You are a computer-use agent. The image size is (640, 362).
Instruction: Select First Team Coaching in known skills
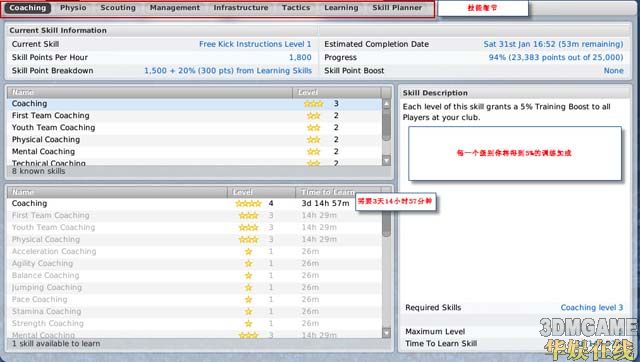194,115
